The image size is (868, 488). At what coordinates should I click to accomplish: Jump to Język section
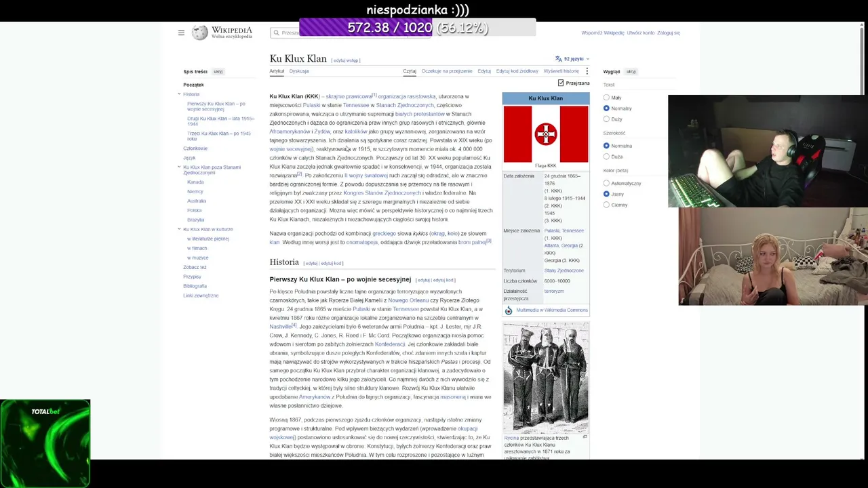click(x=189, y=158)
